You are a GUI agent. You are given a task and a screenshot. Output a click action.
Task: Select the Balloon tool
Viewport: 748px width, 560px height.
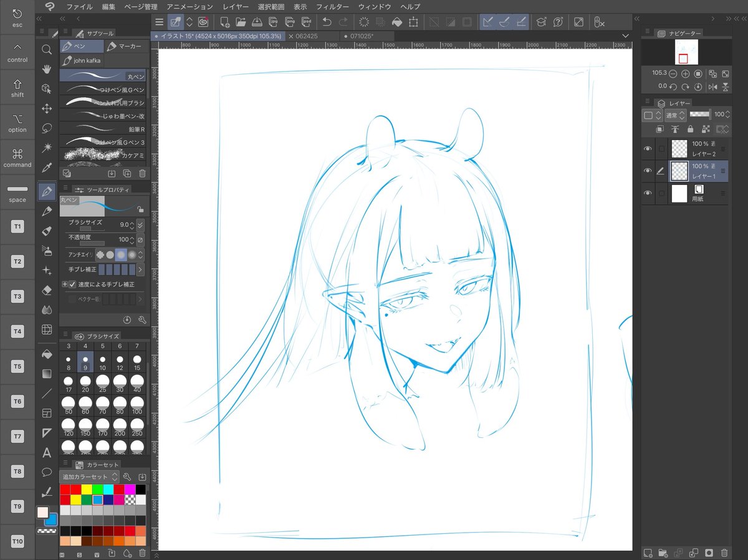click(x=47, y=472)
